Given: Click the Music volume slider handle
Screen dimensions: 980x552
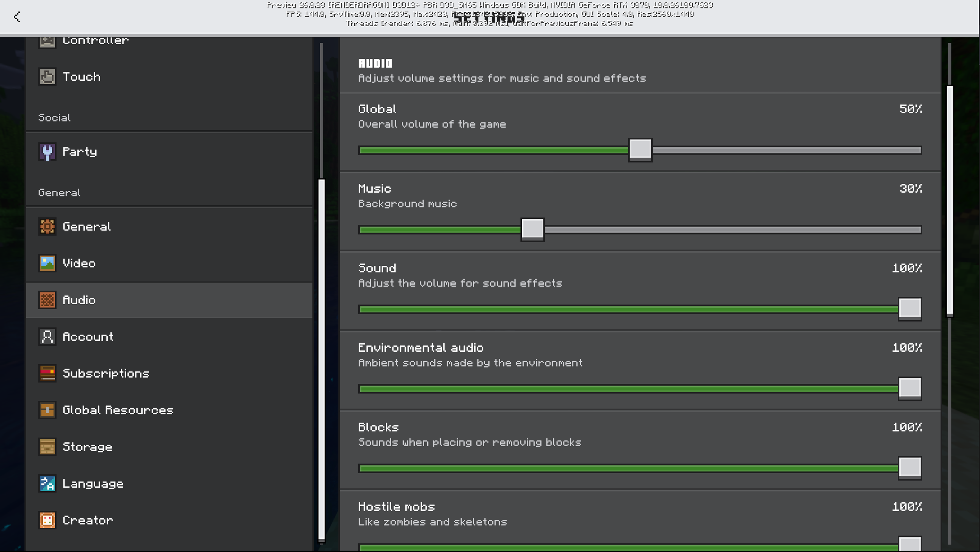Looking at the screenshot, I should [532, 229].
